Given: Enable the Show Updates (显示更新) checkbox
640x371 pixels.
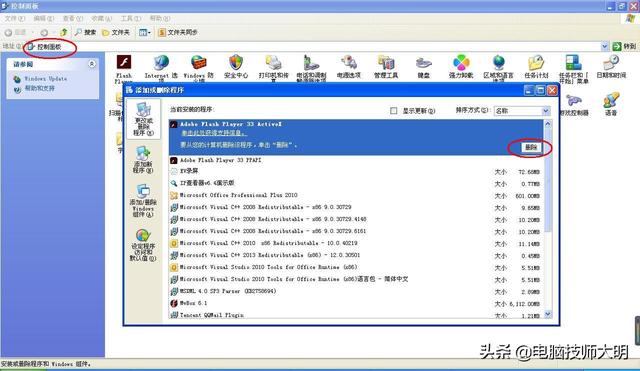Looking at the screenshot, I should coord(393,111).
